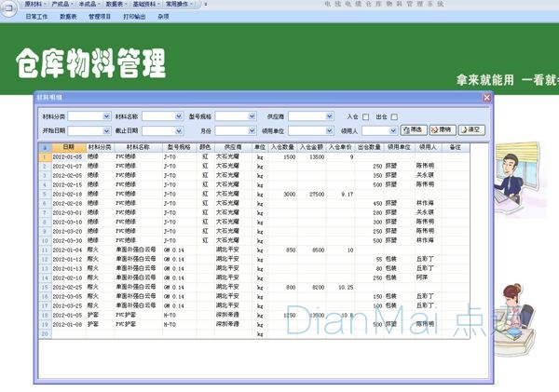Image resolution: width=559 pixels, height=392 pixels.
Task: Switch to the 数据表 ribbon tab
Action: [x=68, y=17]
